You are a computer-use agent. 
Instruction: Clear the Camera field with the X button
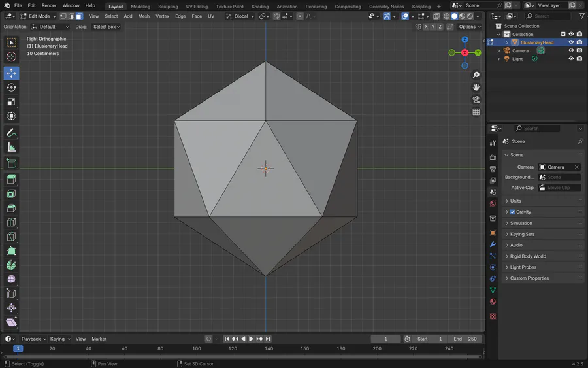tap(577, 167)
